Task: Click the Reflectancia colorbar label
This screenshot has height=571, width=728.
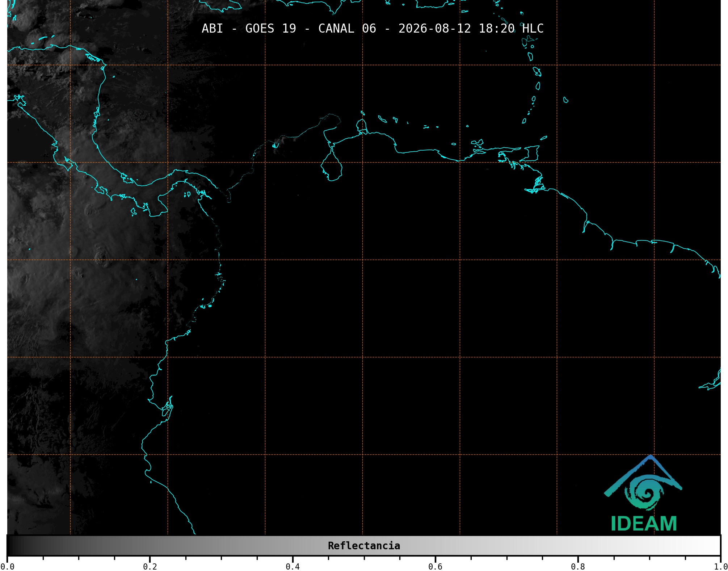Action: [364, 546]
